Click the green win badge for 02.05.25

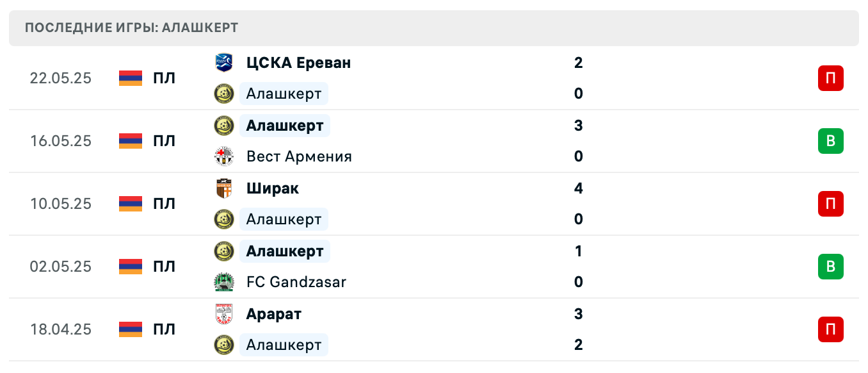[x=830, y=267]
